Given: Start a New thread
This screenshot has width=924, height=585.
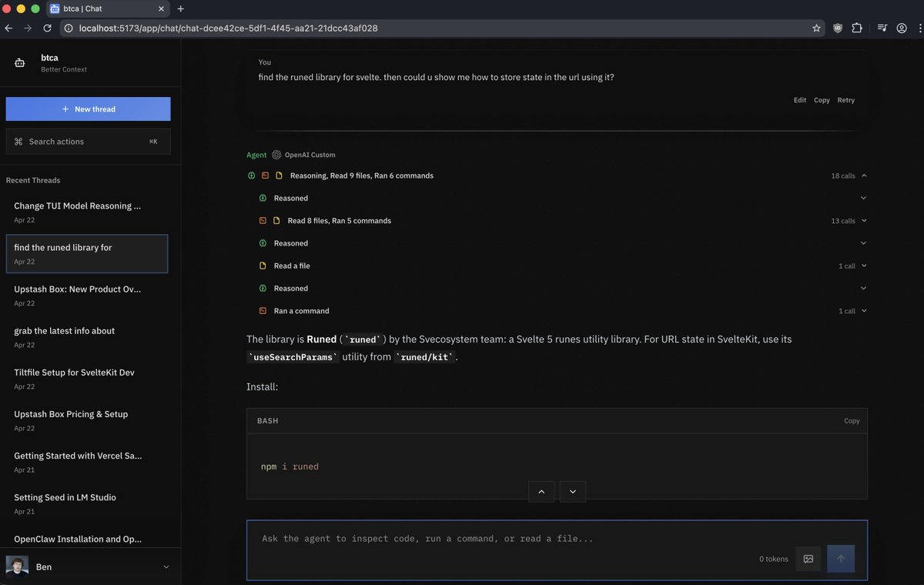Looking at the screenshot, I should pyautogui.click(x=89, y=109).
